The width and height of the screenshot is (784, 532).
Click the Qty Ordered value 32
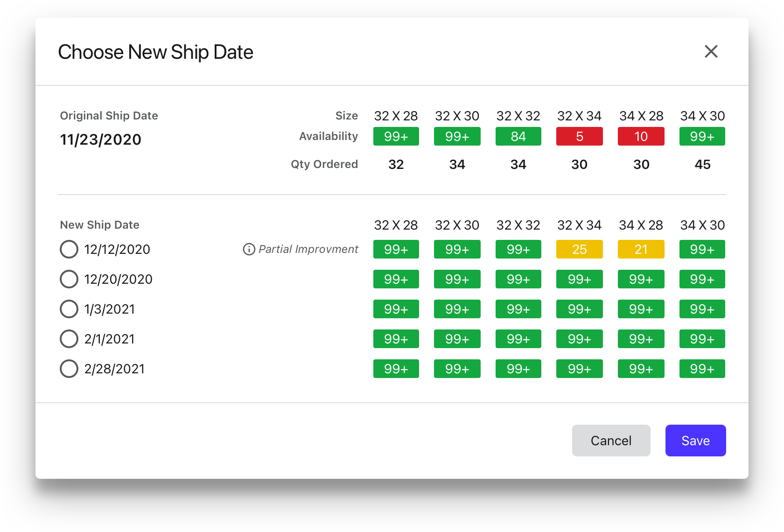pos(396,164)
